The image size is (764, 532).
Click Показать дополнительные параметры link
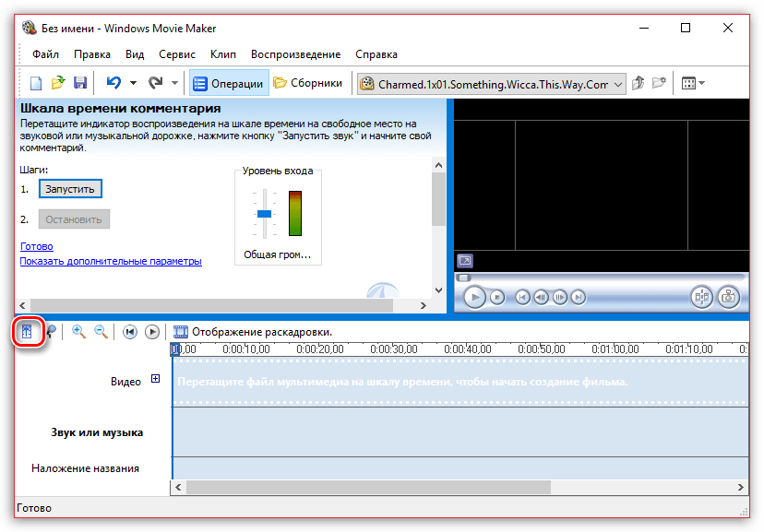coord(111,261)
